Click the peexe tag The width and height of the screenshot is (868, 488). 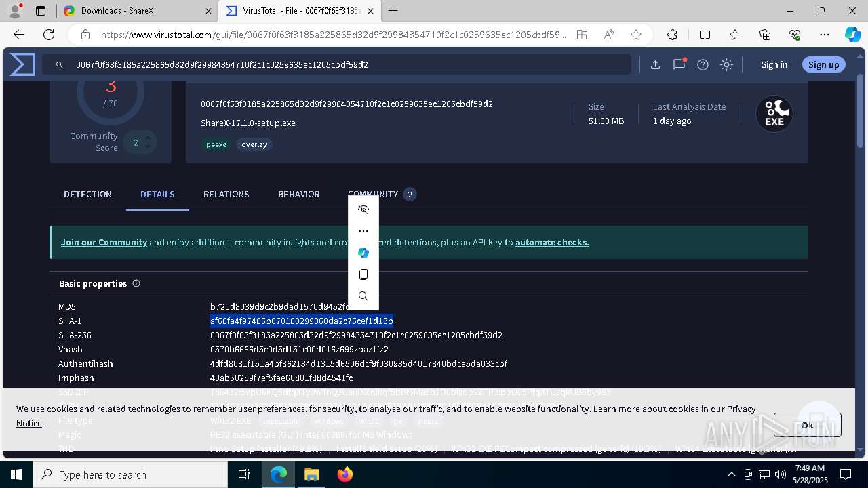tap(216, 144)
